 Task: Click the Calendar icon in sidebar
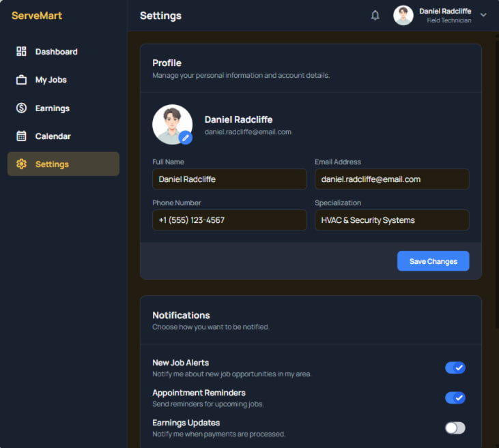click(x=21, y=136)
